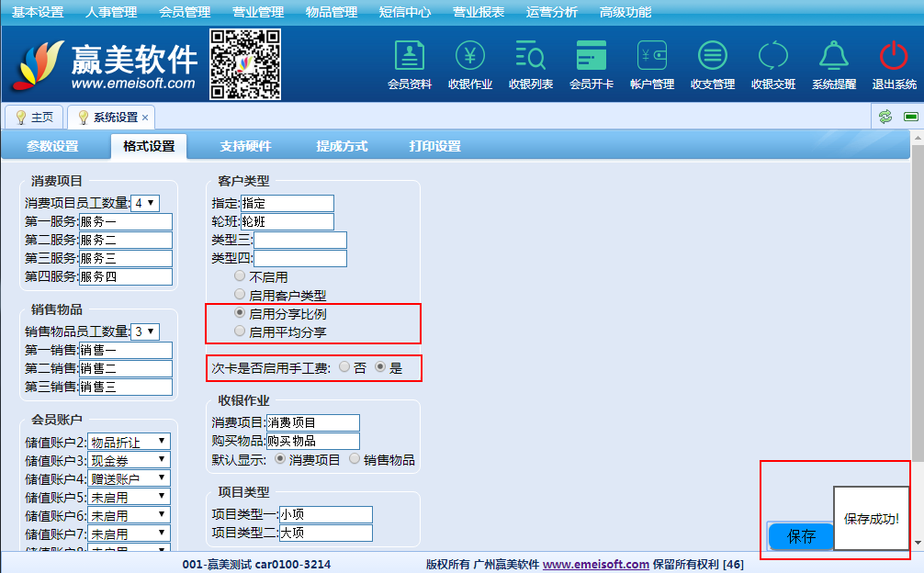
Task: Expand the 消费项目员工数量 dropdown
Action: tap(145, 203)
